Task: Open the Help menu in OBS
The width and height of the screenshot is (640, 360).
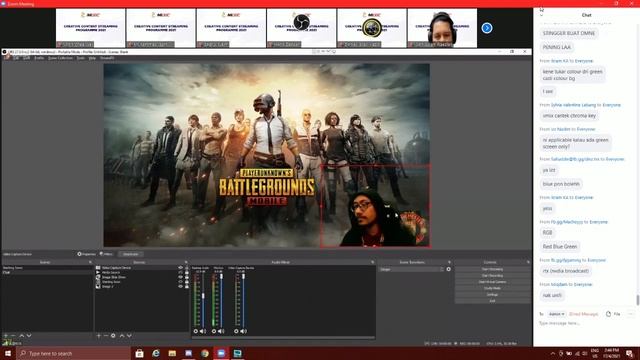Action: pos(92,58)
